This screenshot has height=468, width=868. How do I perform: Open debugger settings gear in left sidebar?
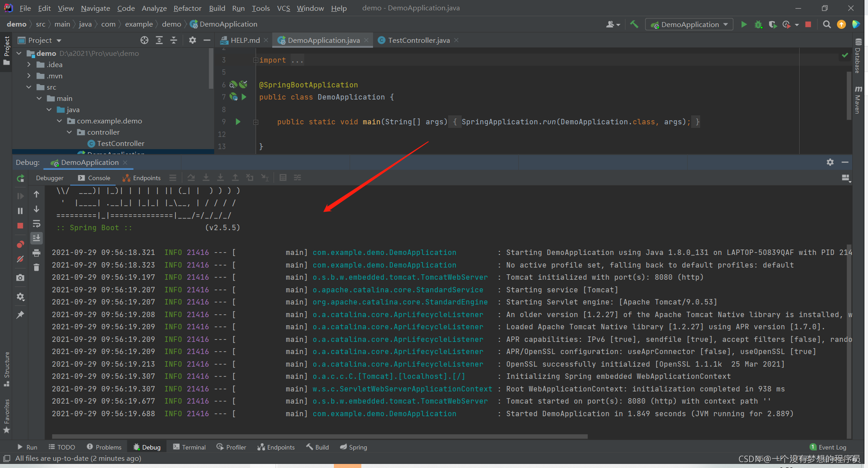coord(20,297)
